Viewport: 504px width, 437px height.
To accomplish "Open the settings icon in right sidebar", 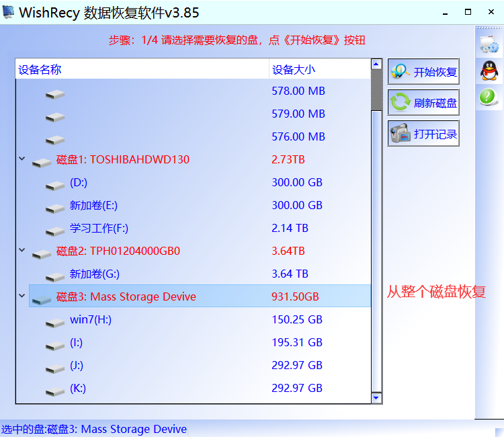I will [x=489, y=44].
